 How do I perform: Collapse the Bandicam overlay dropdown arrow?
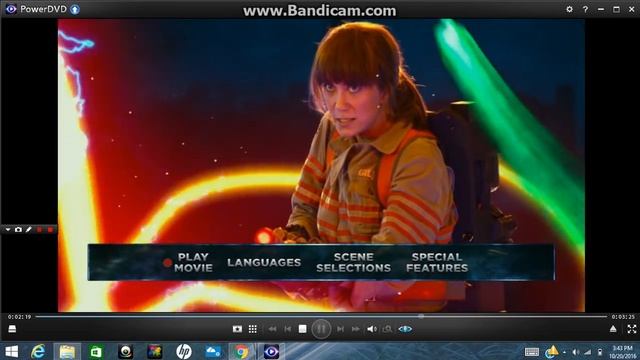coord(8,230)
